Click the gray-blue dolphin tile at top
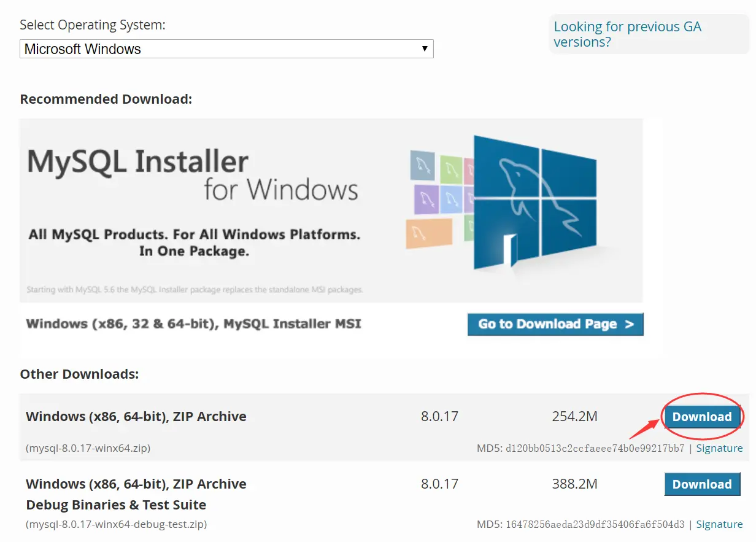This screenshot has width=756, height=542. click(422, 166)
